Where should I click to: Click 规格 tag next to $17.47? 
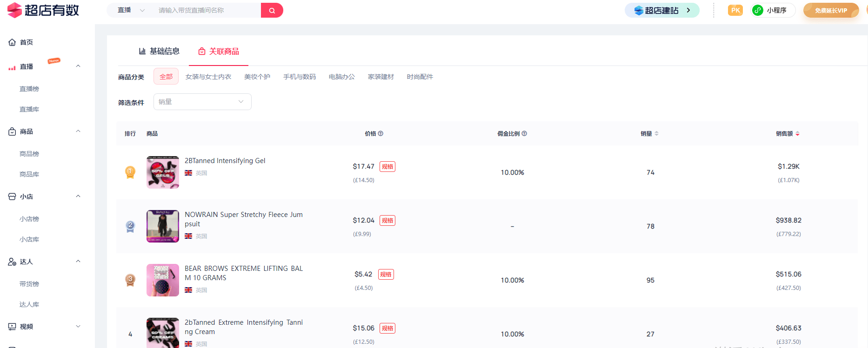pos(387,167)
